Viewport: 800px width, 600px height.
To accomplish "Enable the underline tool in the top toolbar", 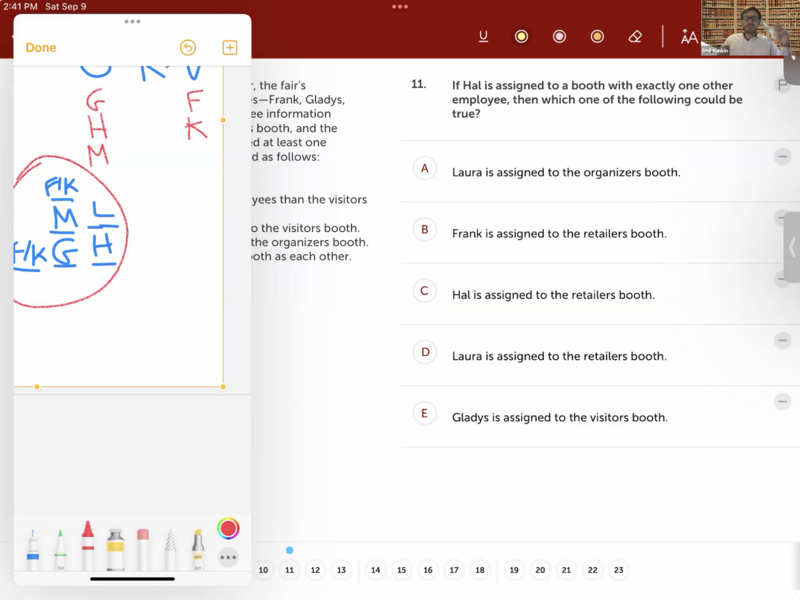I will point(483,37).
